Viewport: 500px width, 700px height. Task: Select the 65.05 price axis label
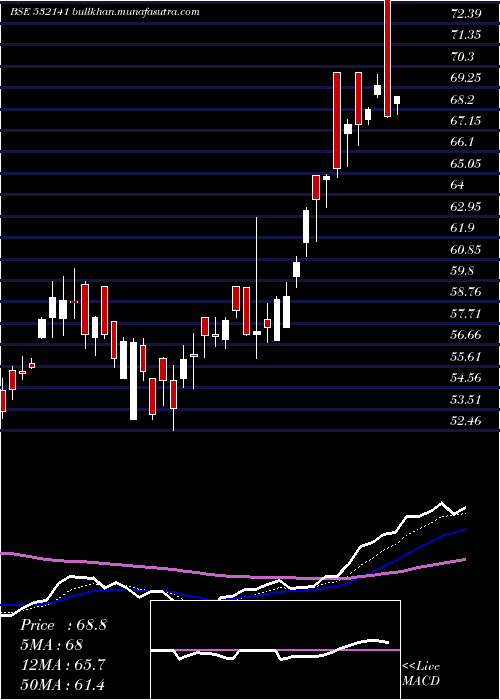click(x=466, y=163)
